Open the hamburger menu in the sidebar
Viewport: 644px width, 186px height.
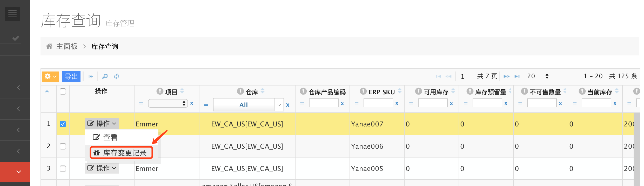12,13
